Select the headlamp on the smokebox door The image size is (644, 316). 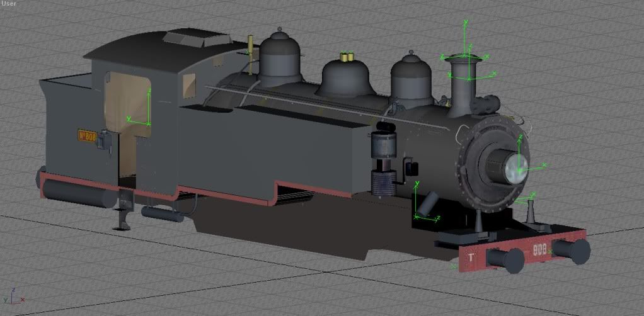508,167
